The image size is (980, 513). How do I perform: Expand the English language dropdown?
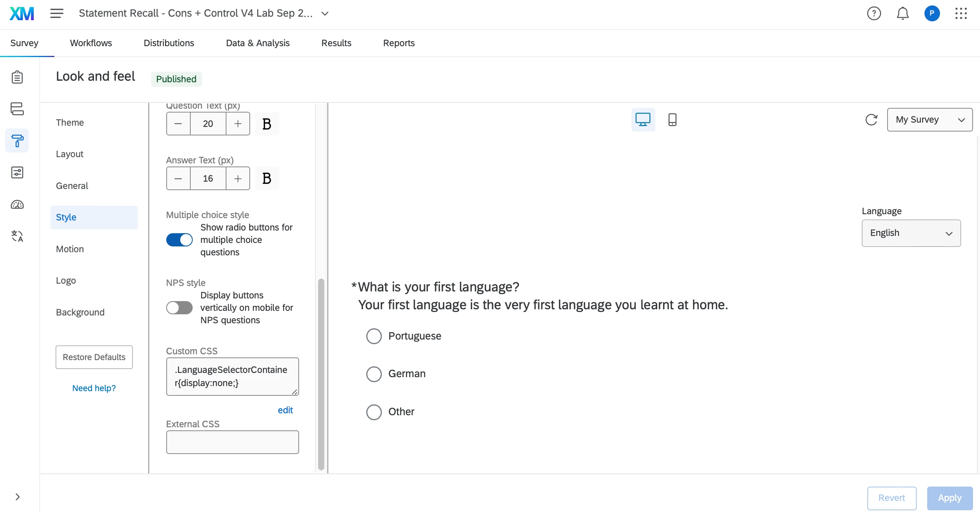click(911, 233)
